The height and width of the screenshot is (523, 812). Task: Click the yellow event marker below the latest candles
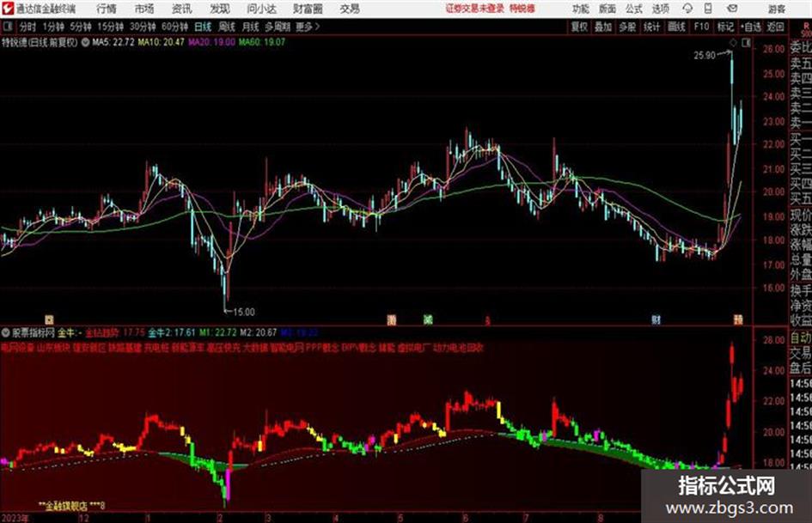738,319
